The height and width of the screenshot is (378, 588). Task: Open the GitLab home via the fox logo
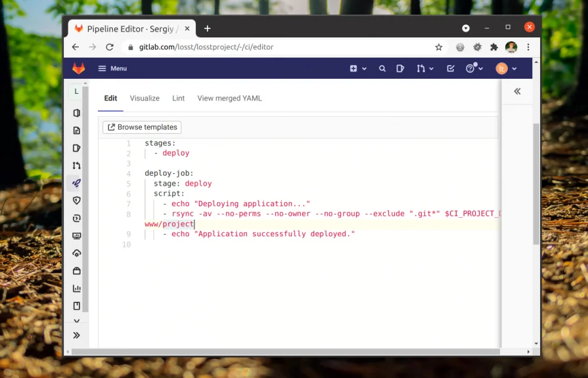(x=78, y=68)
